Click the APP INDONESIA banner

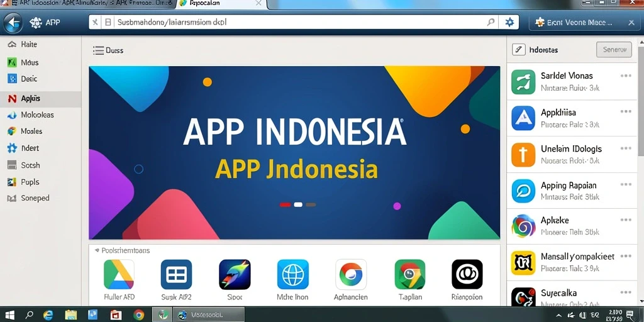[294, 153]
